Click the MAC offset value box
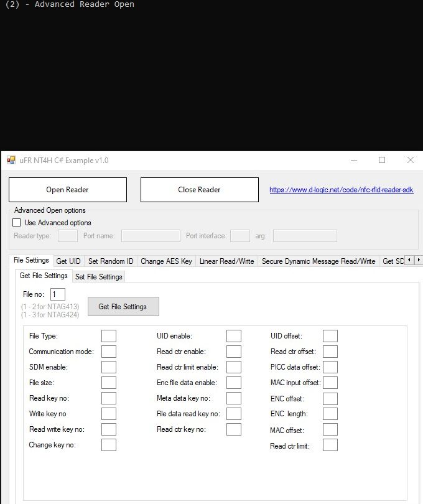The width and height of the screenshot is (423, 504). 330,430
